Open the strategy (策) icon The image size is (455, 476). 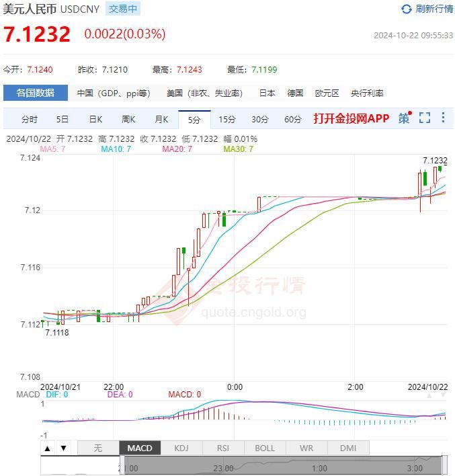click(405, 118)
